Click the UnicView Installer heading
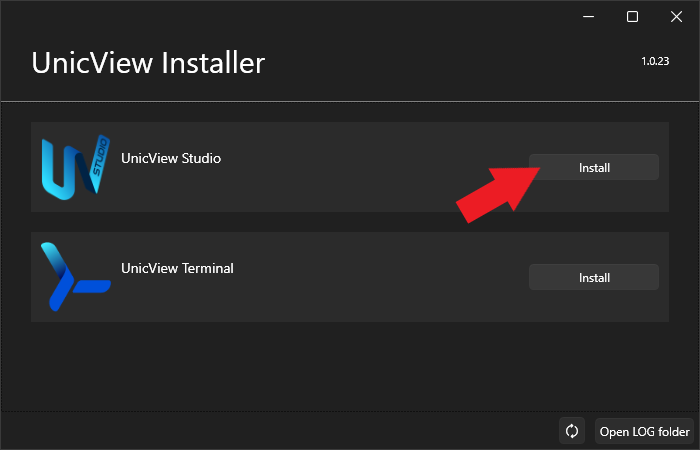Image resolution: width=700 pixels, height=450 pixels. tap(148, 63)
